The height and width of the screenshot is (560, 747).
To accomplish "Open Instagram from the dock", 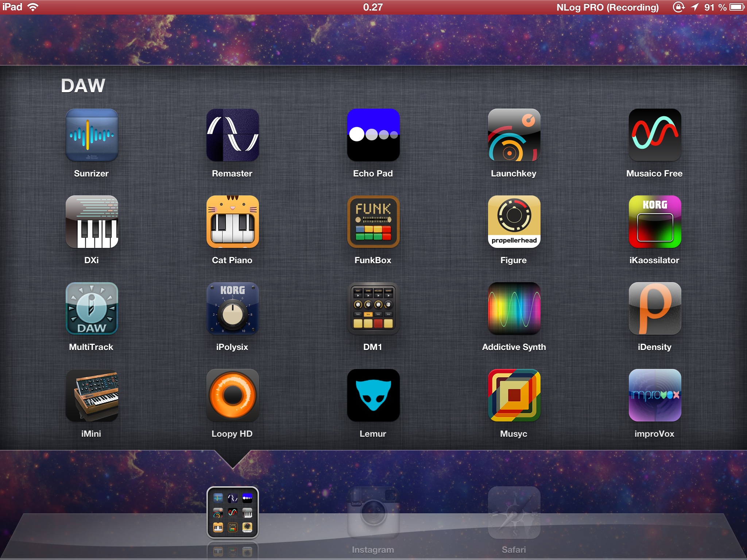I will [373, 513].
